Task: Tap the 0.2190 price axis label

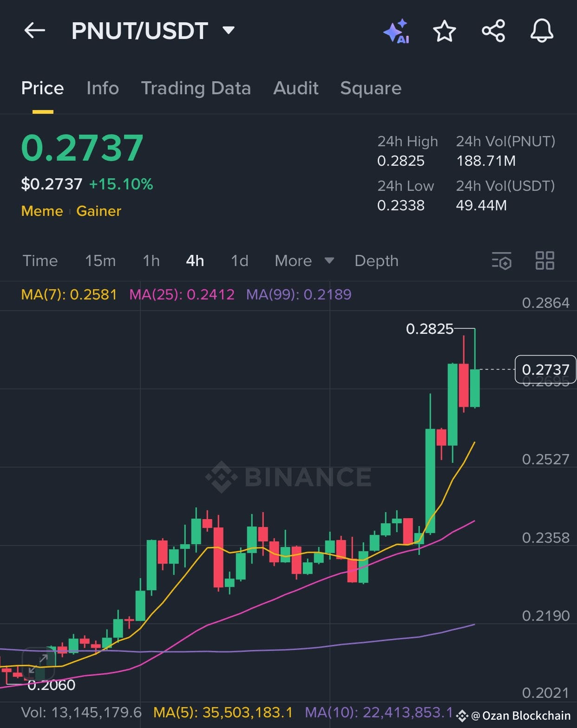Action: click(x=545, y=616)
